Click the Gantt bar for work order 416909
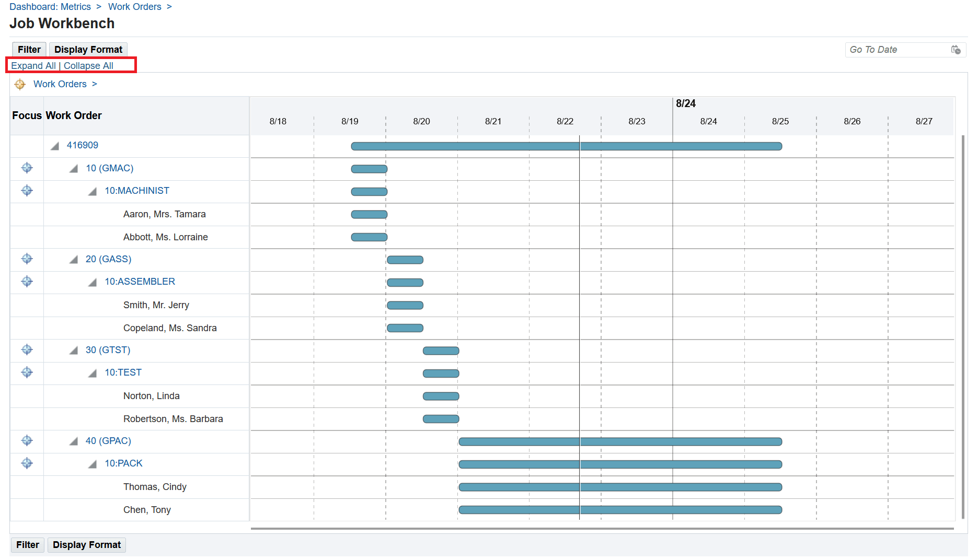The height and width of the screenshot is (560, 978). [x=567, y=146]
